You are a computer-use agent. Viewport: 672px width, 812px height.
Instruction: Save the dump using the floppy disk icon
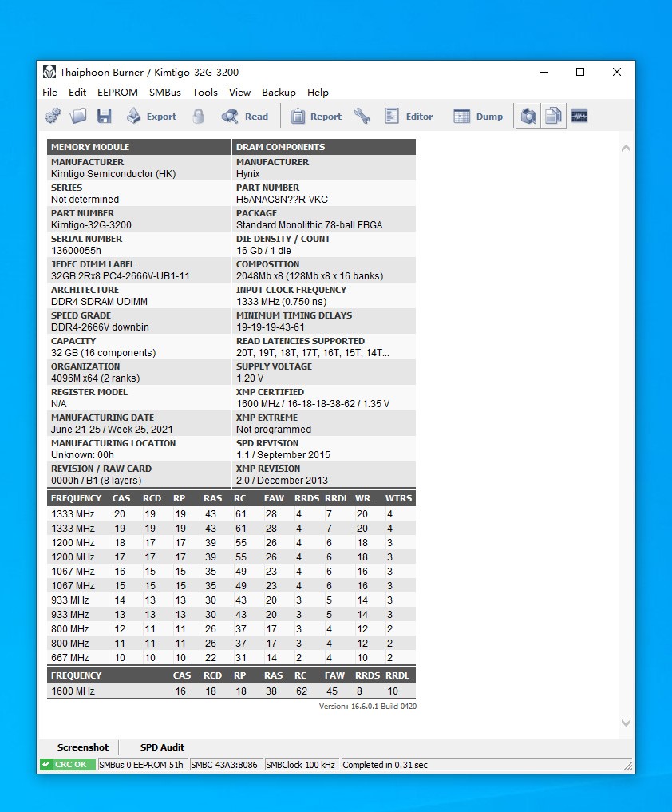pyautogui.click(x=104, y=116)
